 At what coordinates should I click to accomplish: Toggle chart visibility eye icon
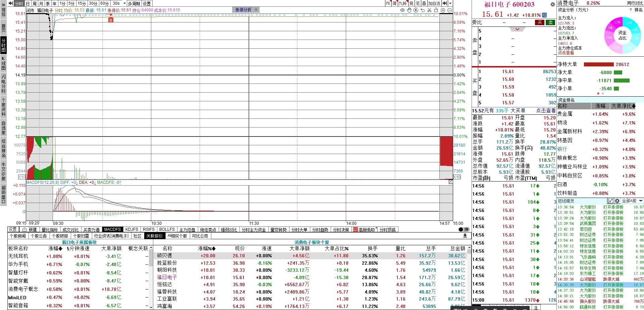402,10
